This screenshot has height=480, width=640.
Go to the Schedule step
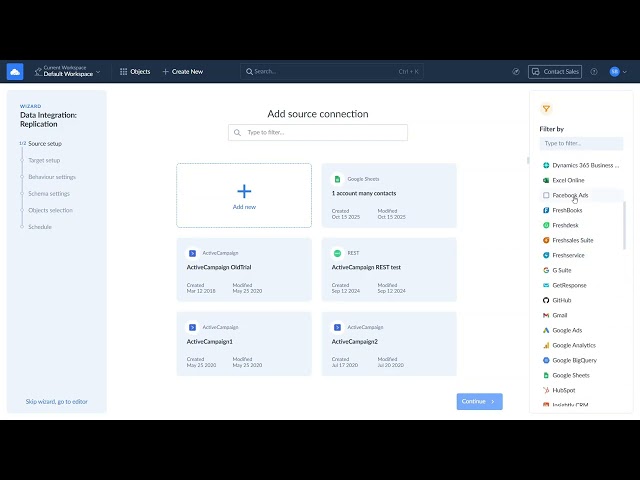[40, 227]
